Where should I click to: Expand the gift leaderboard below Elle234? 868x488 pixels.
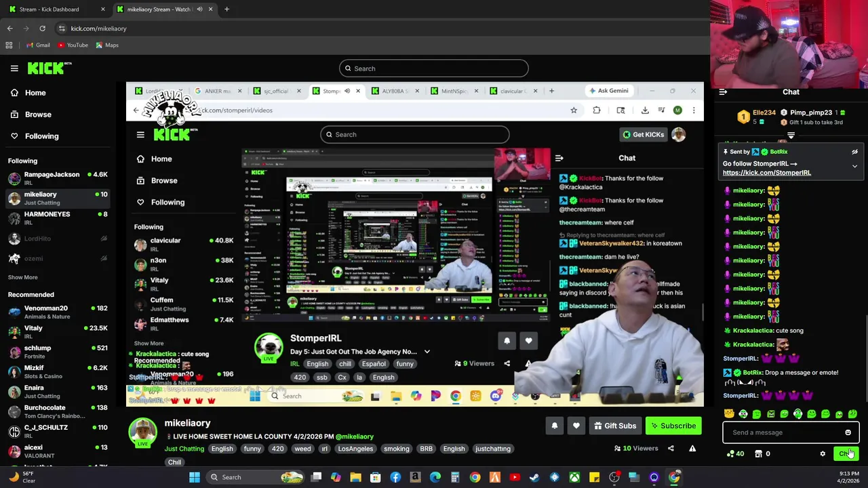[791, 136]
